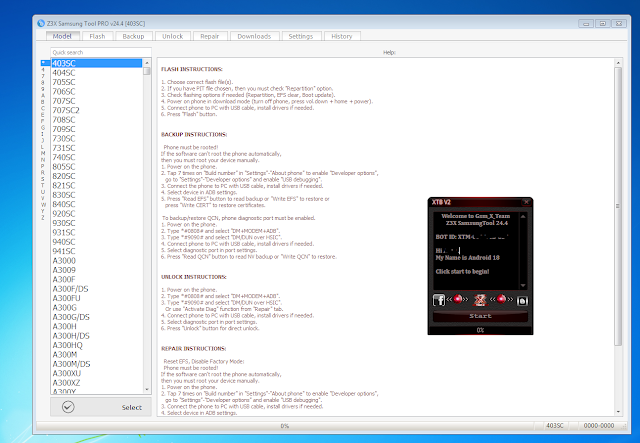Start the XTB V2 process
Screen dimensions: 640x443
coord(480,316)
